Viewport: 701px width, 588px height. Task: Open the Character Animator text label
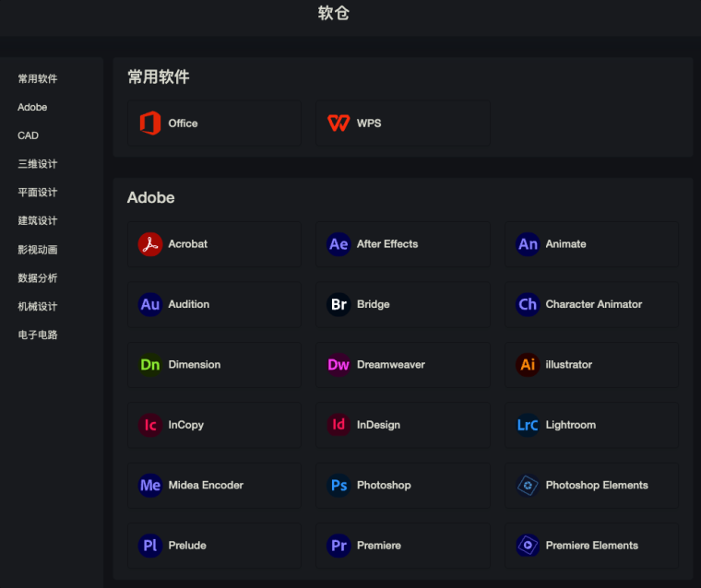click(594, 304)
